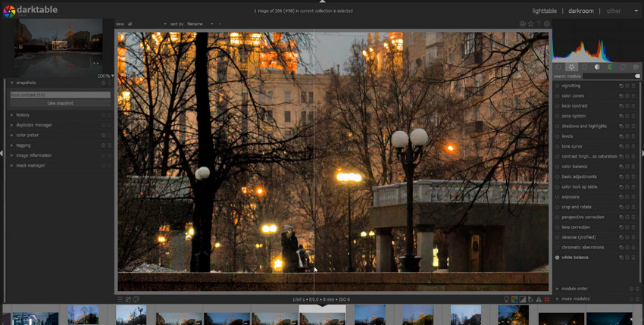
Task: Open the grid overlay icon in top toolbar
Action: (523, 23)
